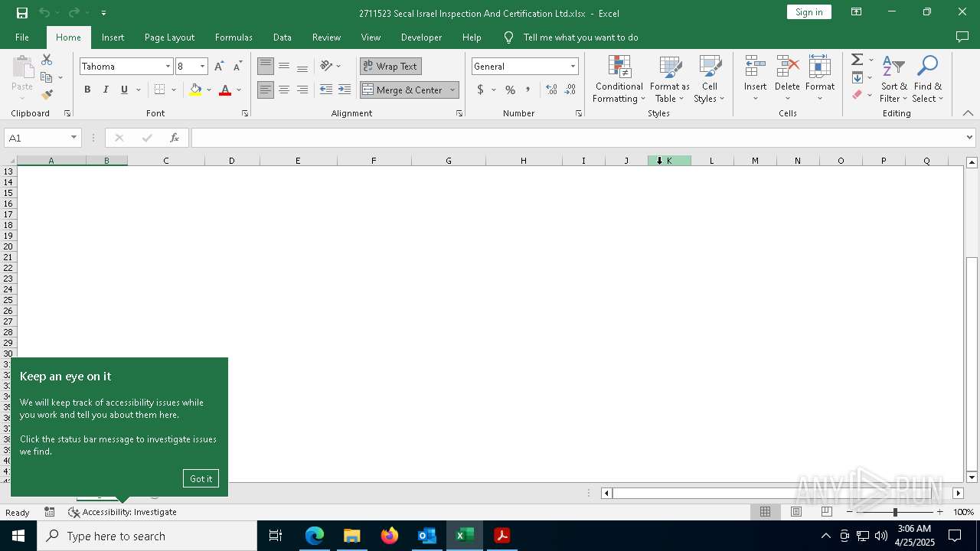The image size is (980, 551).
Task: Select column K header
Action: 669,161
